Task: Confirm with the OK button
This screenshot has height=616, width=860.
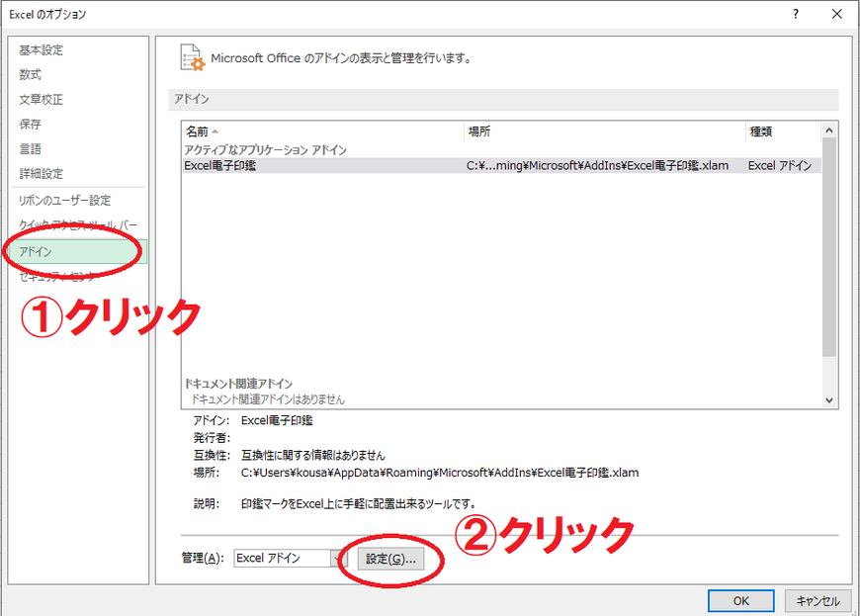Action: point(741,600)
